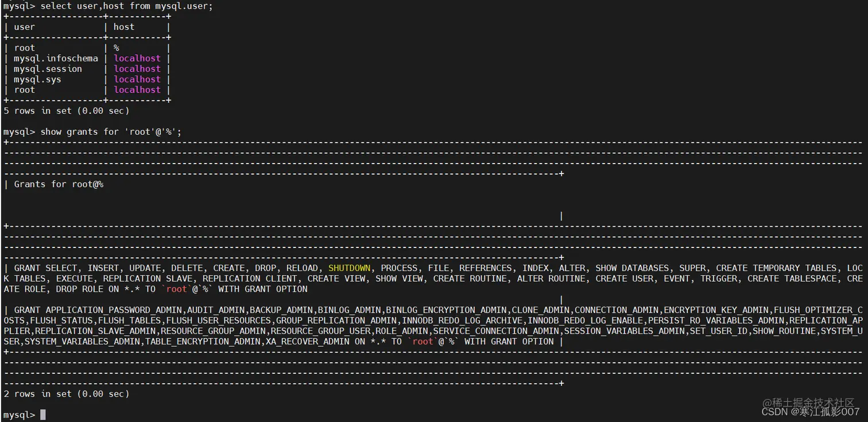Click the 'REFERENCES' privilege word
The height and width of the screenshot is (422, 868).
[486, 268]
